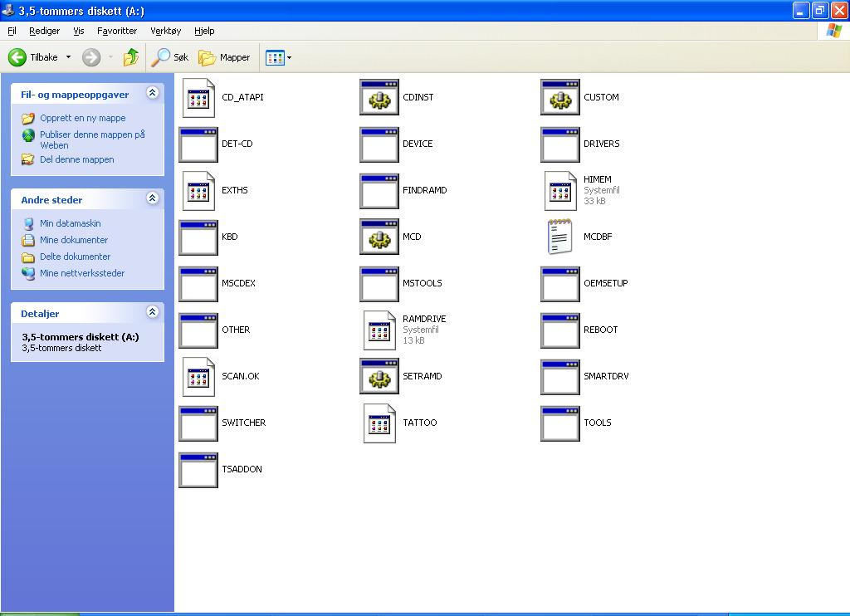Select the SWITCHER program icon
This screenshot has width=850, height=616.
198,423
